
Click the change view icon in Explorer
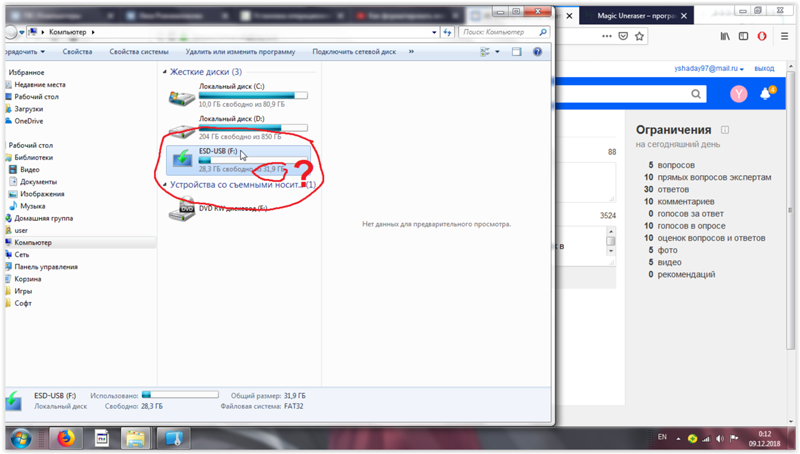coord(485,52)
